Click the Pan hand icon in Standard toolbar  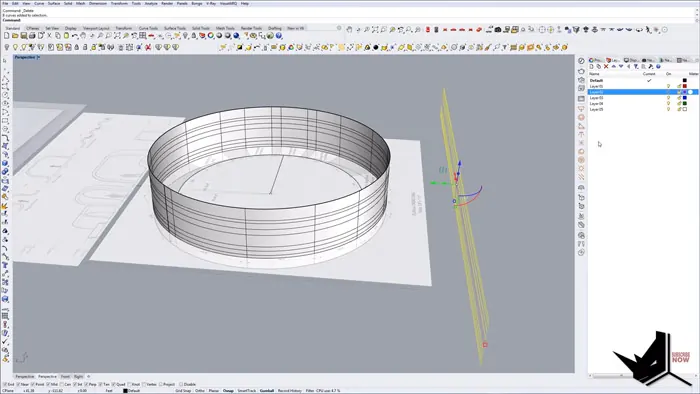(83, 36)
